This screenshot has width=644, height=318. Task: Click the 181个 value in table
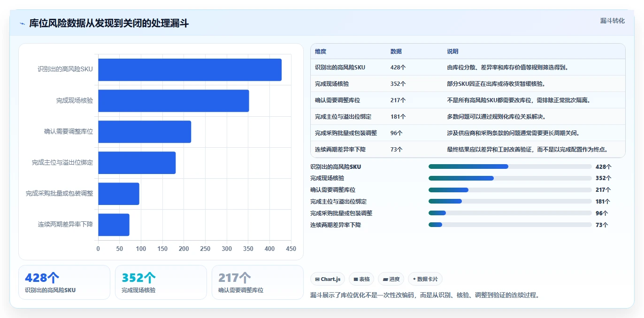pos(398,117)
